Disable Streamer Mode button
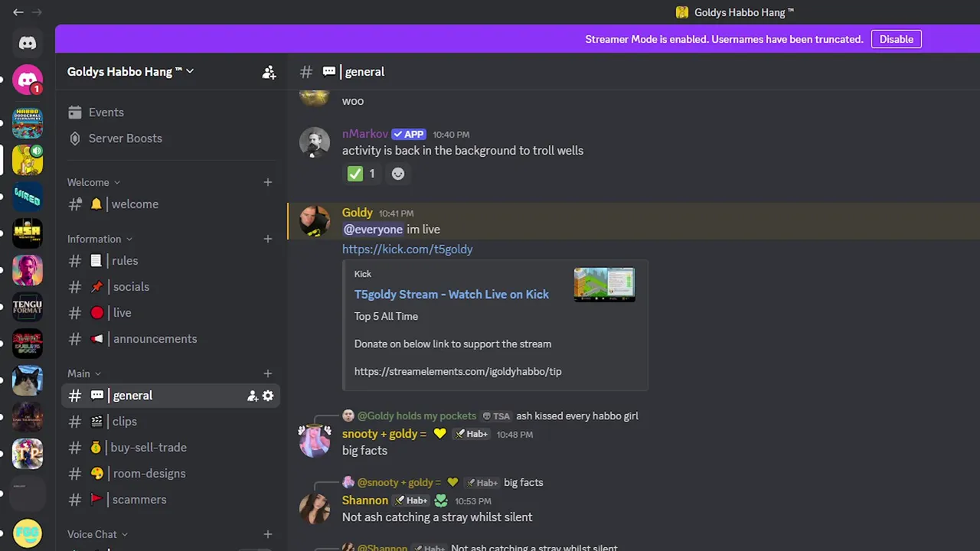This screenshot has width=980, height=551. click(897, 39)
